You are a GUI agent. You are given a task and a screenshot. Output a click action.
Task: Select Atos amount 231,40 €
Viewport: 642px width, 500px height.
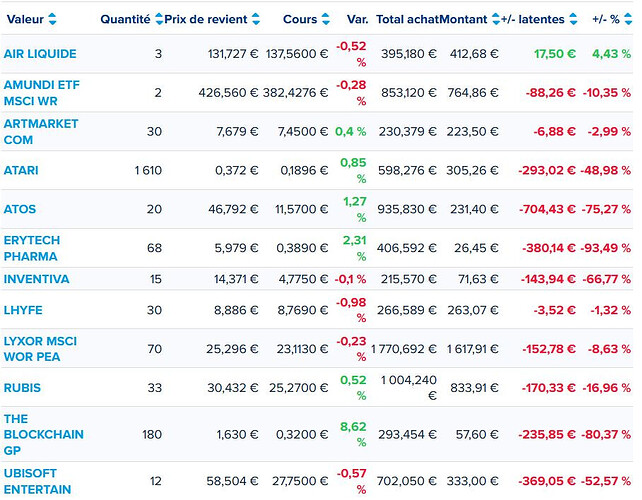pos(475,209)
